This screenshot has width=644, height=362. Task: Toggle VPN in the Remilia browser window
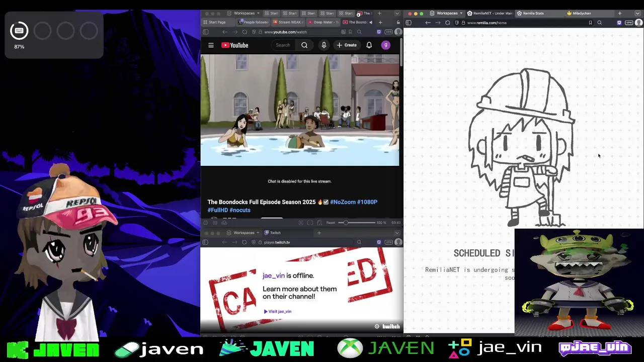pyautogui.click(x=629, y=23)
